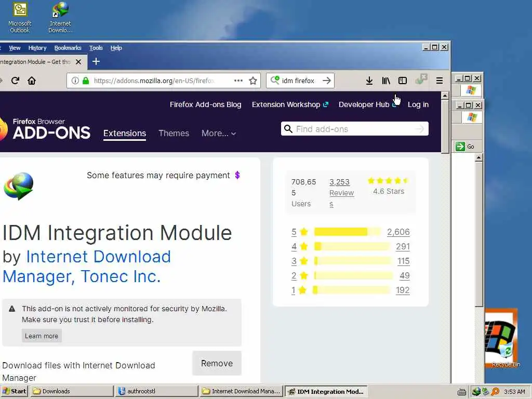The image size is (532, 399).
Task: Show site information icon in address bar
Action: pos(75,81)
